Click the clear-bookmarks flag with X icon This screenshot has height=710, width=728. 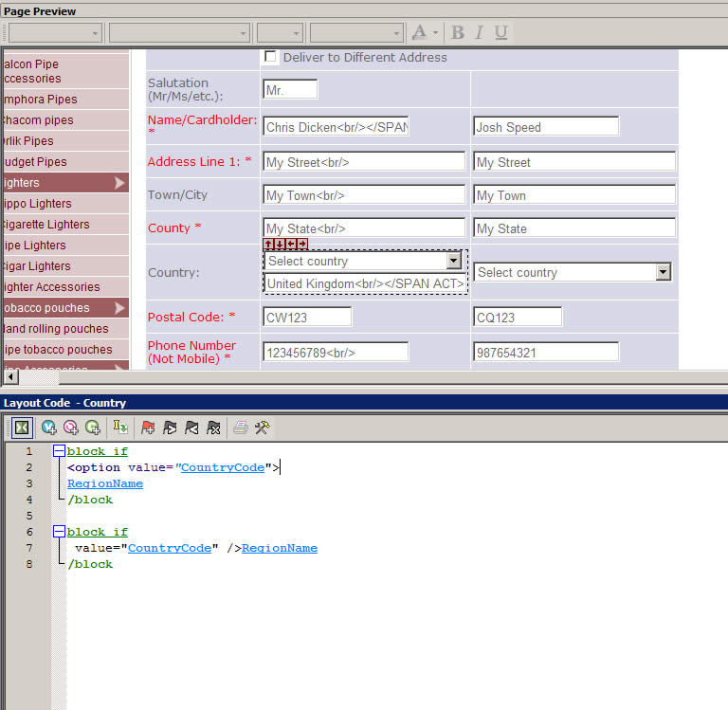click(214, 428)
